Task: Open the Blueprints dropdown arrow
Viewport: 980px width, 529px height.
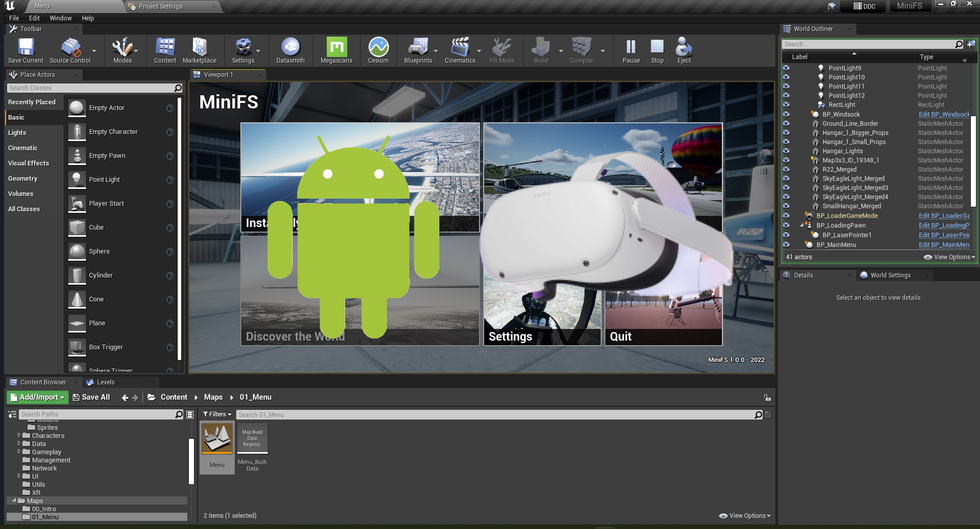Action: click(436, 51)
